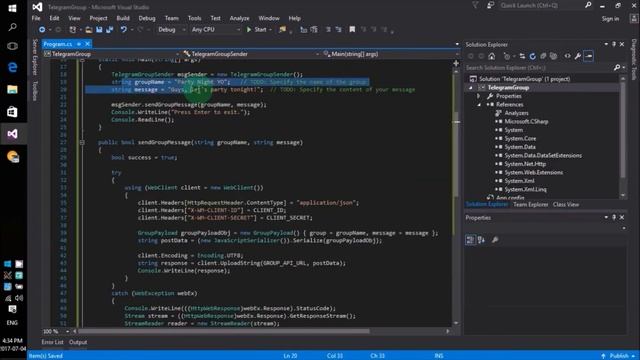Toggle Categorized view in Properties panel
Viewport: 640px width, 360px height.
pyautogui.click(x=470, y=240)
